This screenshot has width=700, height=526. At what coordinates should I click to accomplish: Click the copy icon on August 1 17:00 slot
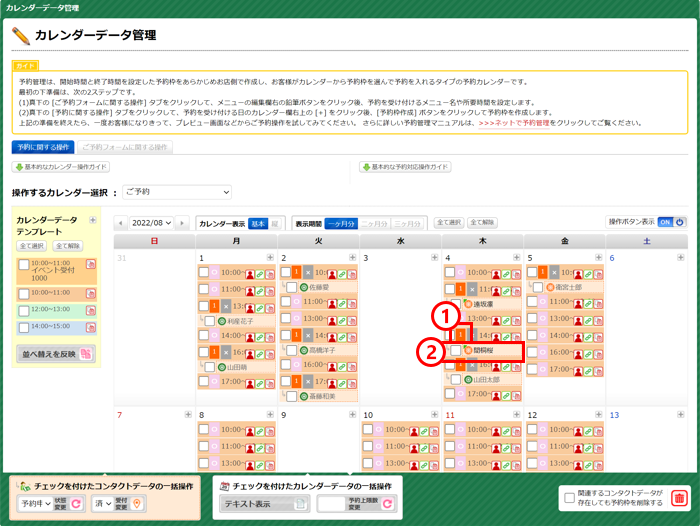pos(270,384)
